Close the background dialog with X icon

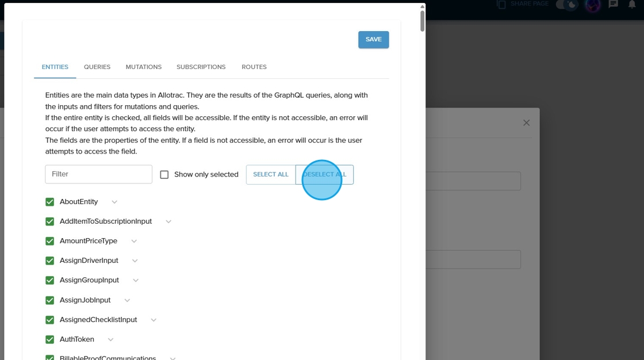526,122
